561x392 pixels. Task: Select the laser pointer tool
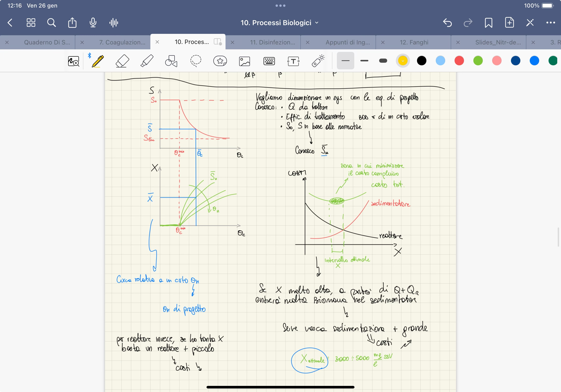coord(318,61)
